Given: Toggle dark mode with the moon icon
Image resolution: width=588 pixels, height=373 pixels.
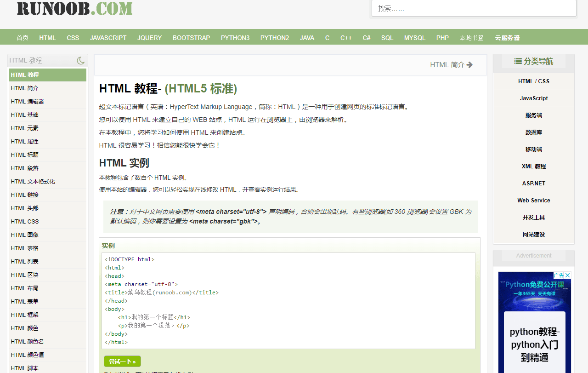Looking at the screenshot, I should pyautogui.click(x=81, y=60).
